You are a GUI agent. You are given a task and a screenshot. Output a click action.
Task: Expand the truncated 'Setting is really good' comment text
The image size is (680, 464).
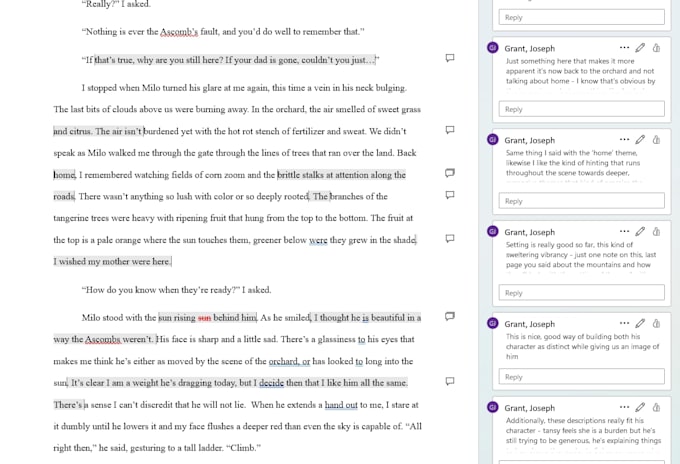pos(581,258)
